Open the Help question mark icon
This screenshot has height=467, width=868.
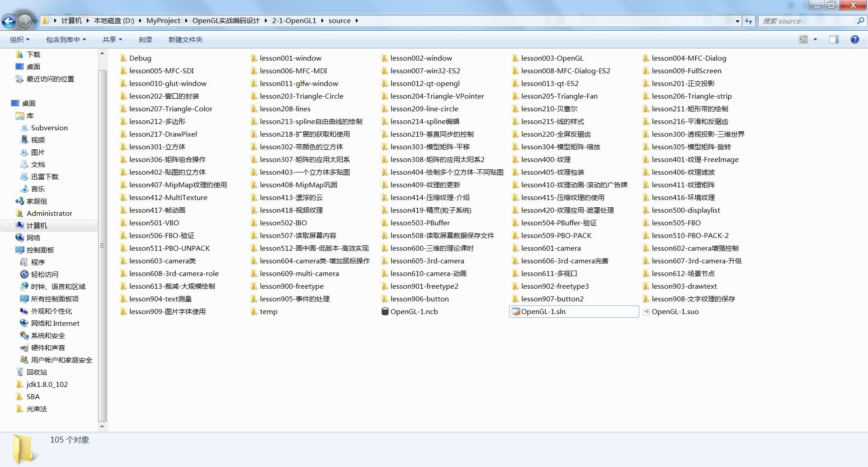(854, 39)
